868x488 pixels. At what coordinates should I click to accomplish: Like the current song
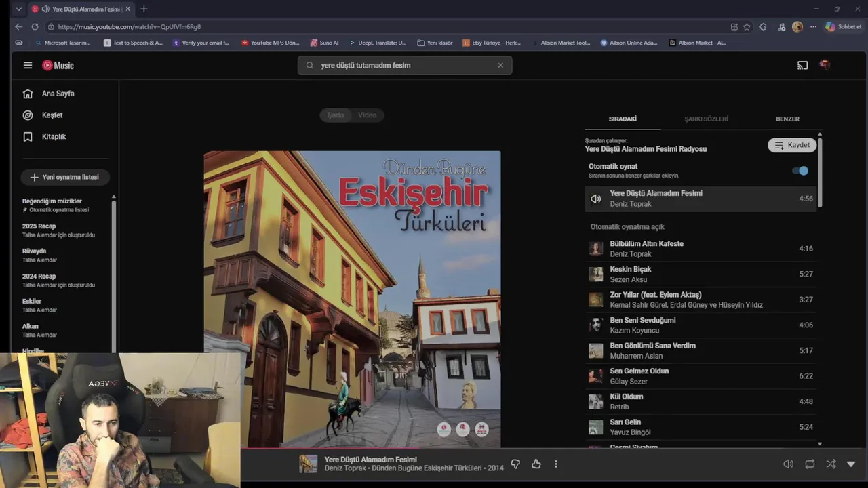pyautogui.click(x=536, y=464)
